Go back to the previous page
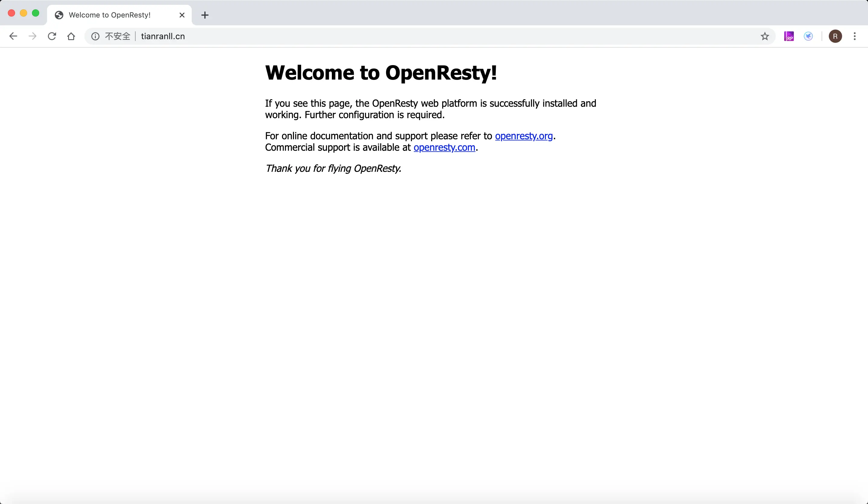This screenshot has height=504, width=868. tap(13, 36)
